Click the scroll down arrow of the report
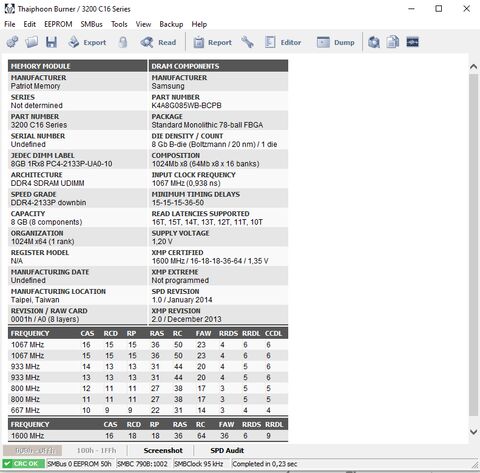This screenshot has height=473, width=480. click(473, 432)
